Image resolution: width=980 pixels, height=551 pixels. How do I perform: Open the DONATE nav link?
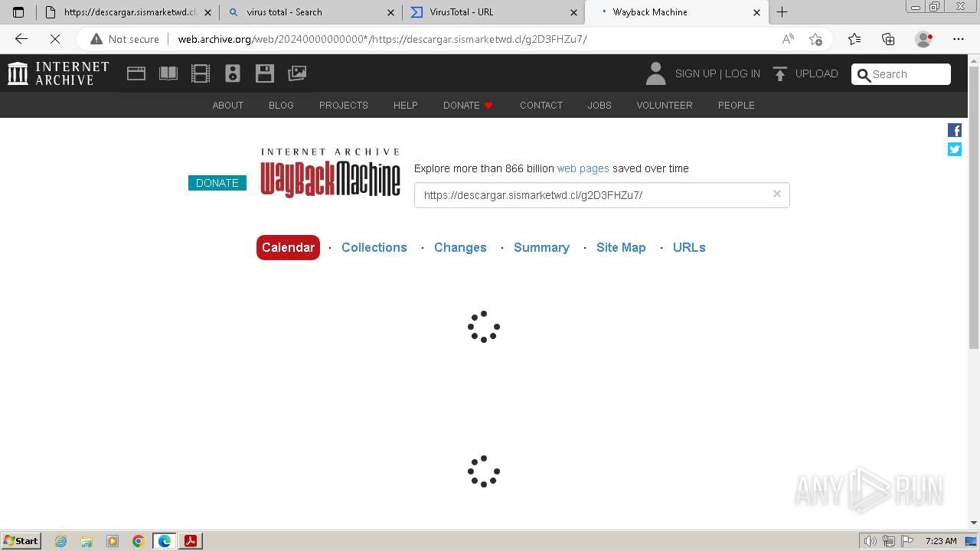[468, 105]
